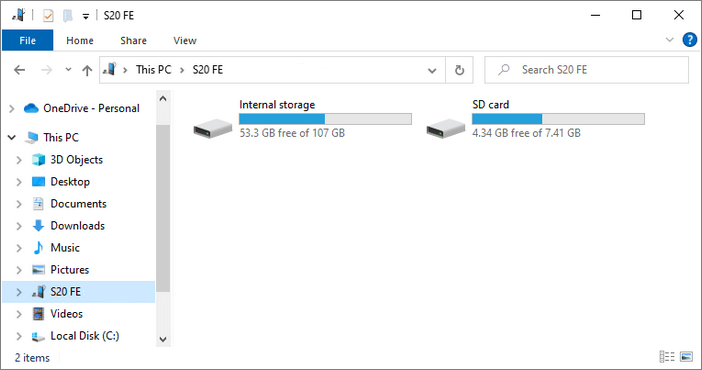The height and width of the screenshot is (370, 702).
Task: Go forward with the Forward arrow
Action: (46, 70)
